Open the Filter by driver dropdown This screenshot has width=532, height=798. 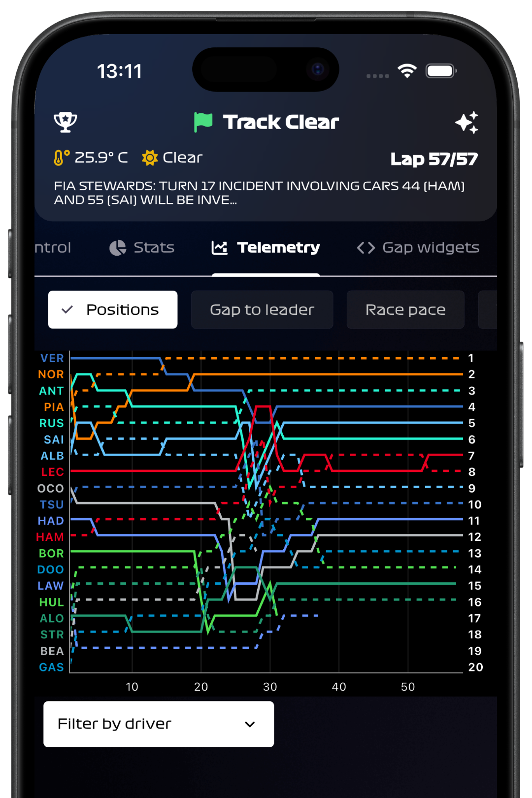pyautogui.click(x=159, y=724)
